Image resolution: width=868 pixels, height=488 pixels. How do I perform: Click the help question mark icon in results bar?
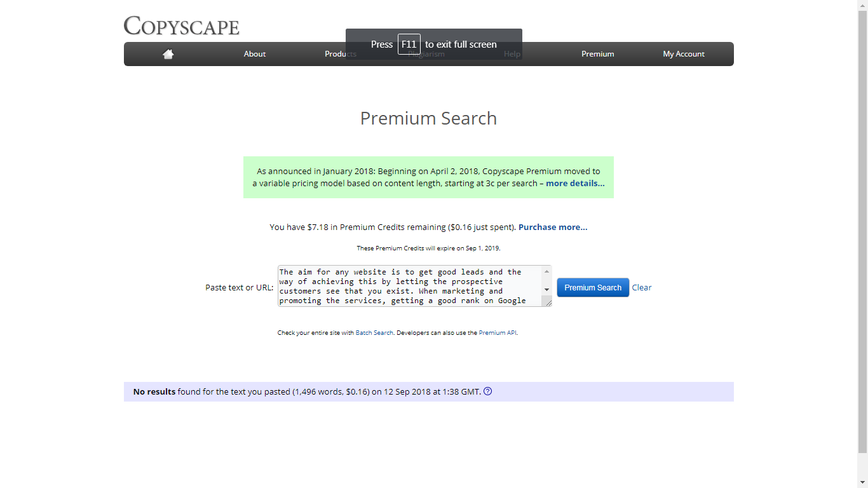488,391
